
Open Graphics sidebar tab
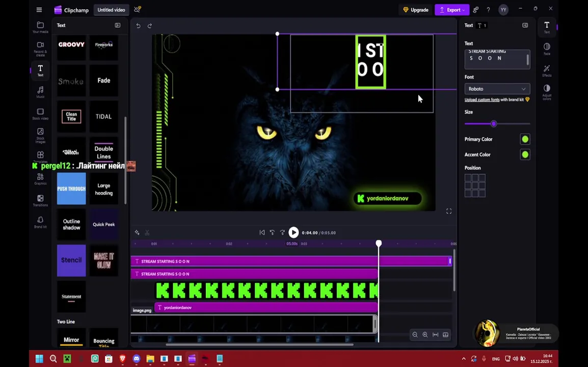click(x=40, y=178)
